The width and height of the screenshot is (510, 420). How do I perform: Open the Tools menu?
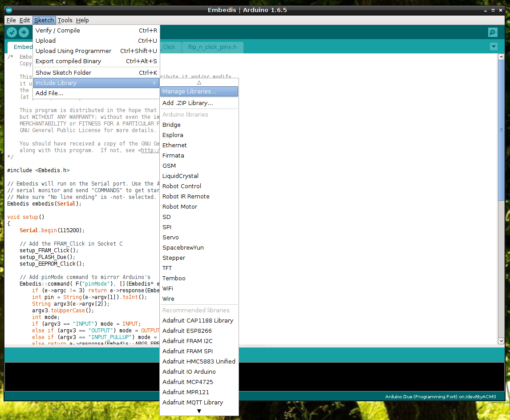point(65,20)
